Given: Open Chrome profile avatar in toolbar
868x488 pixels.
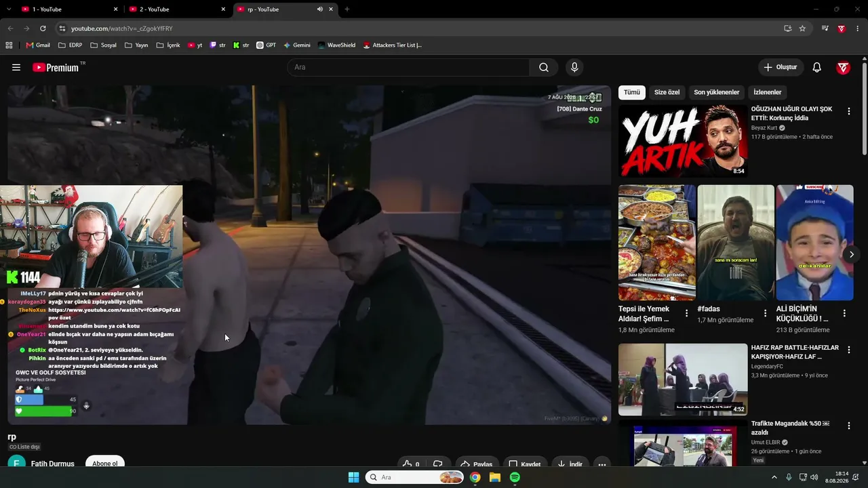Looking at the screenshot, I should 842,28.
